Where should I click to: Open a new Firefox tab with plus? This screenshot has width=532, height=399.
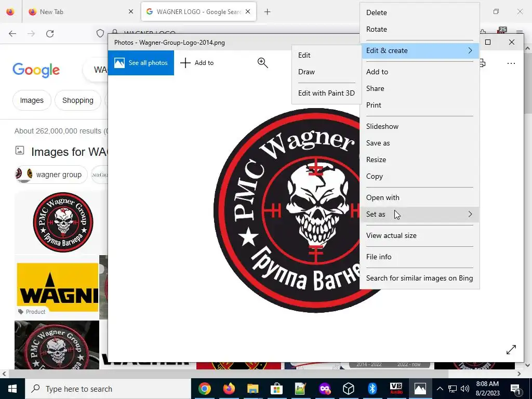[268, 12]
